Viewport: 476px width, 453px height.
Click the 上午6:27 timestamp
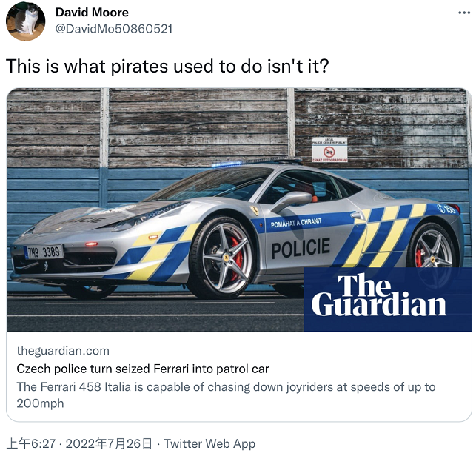(31, 443)
